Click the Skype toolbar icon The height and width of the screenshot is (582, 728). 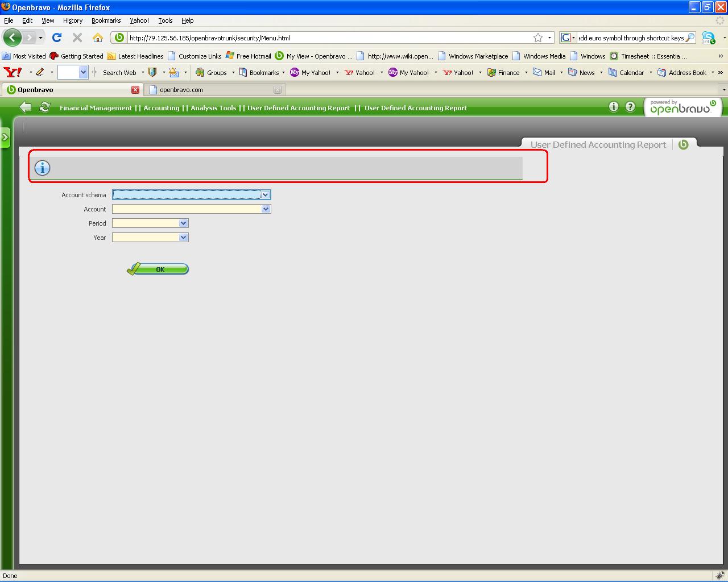coord(708,38)
